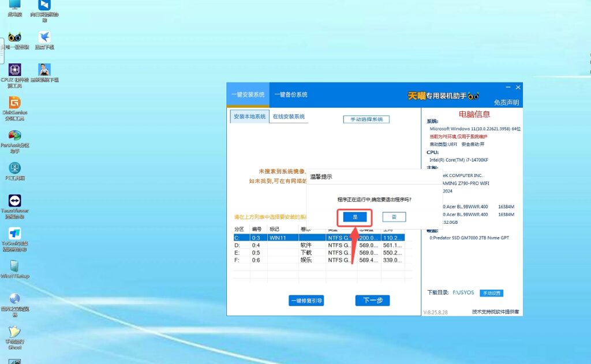Select the D: 软件 partition row
The image size is (591, 364).
point(319,245)
